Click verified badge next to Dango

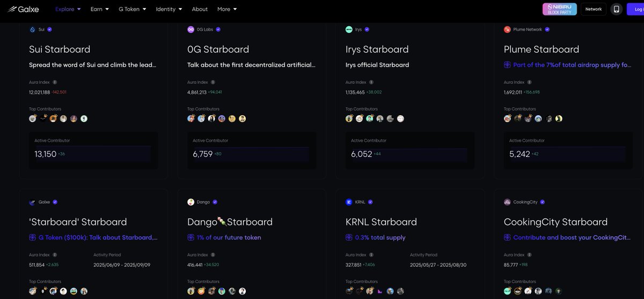pyautogui.click(x=215, y=202)
